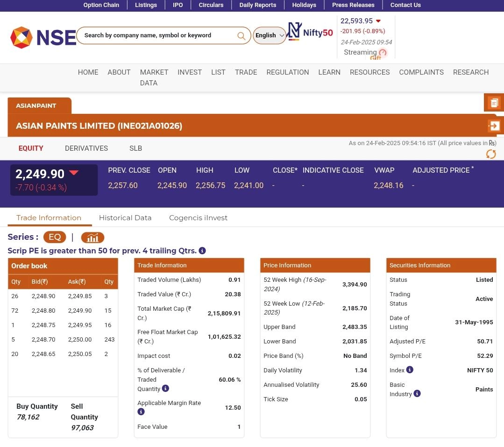
Task: Expand the MARKET DATA menu
Action: coord(154,77)
